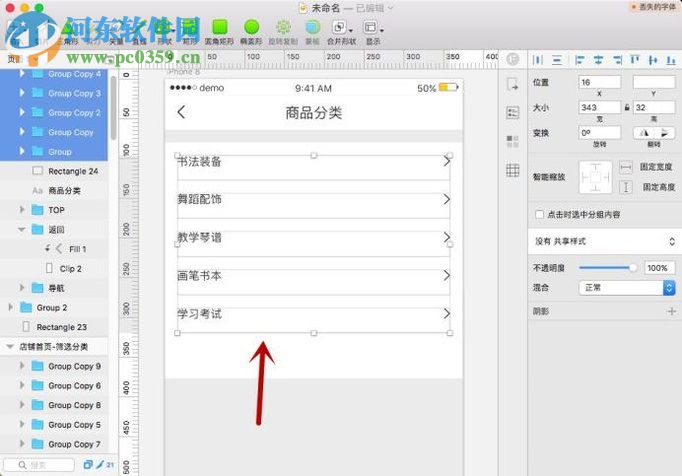682x476 pixels.
Task: Click the export artboard icon beside the canvas
Action: (x=513, y=84)
